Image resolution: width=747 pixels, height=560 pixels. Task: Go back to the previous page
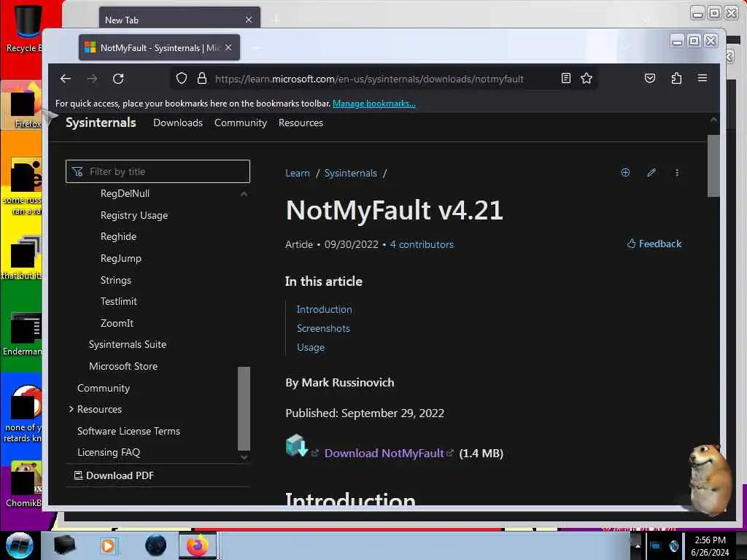coord(66,79)
